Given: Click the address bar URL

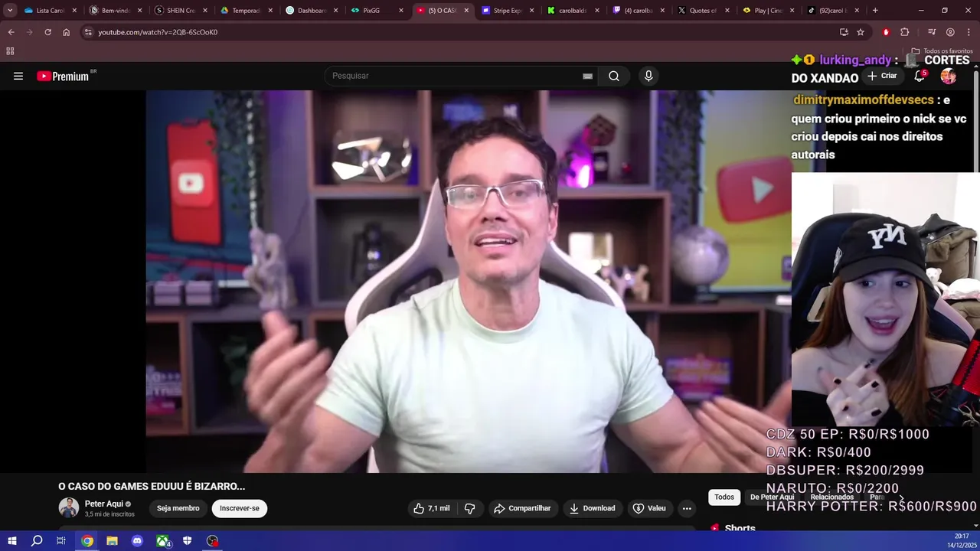Looking at the screenshot, I should tap(158, 32).
